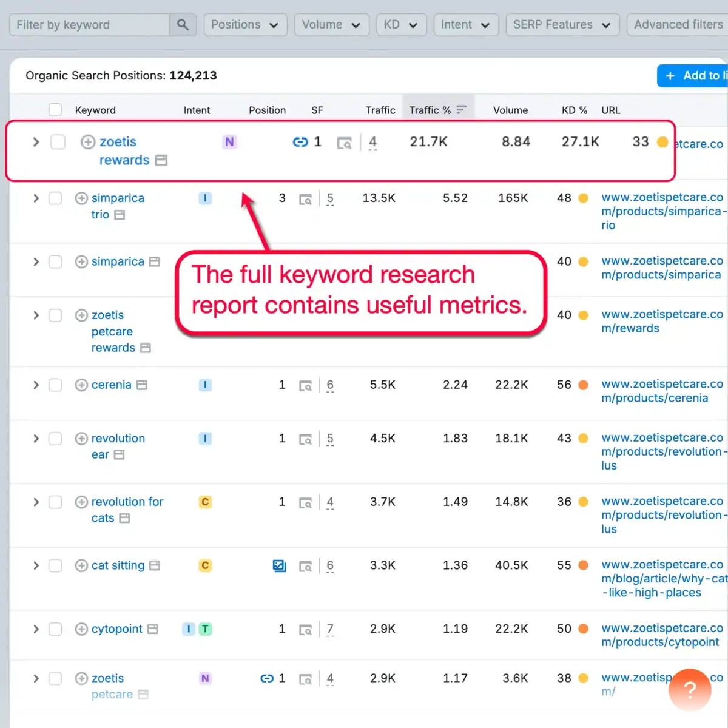Viewport: 728px width, 728px height.
Task: Click the orange KD difficulty dot for "cerenia"
Action: pos(583,385)
